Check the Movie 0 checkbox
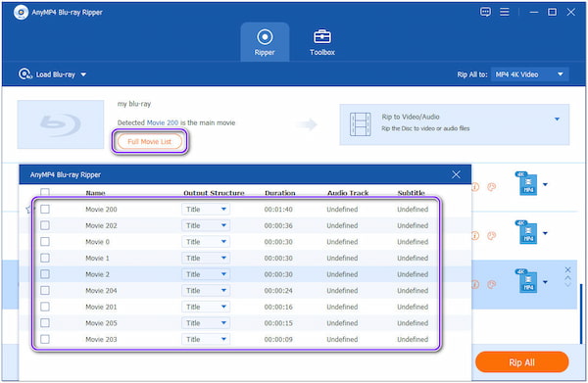This screenshot has height=383, width=588. pos(45,242)
